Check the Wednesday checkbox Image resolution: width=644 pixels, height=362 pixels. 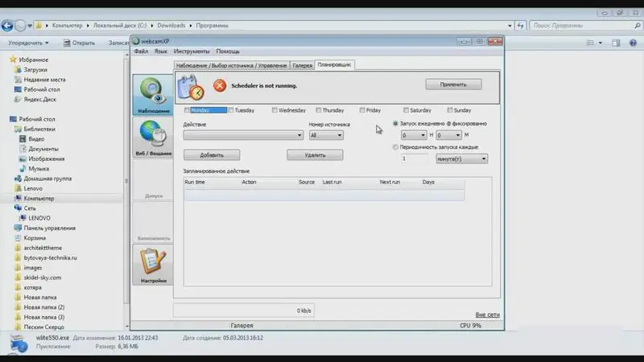(275, 110)
